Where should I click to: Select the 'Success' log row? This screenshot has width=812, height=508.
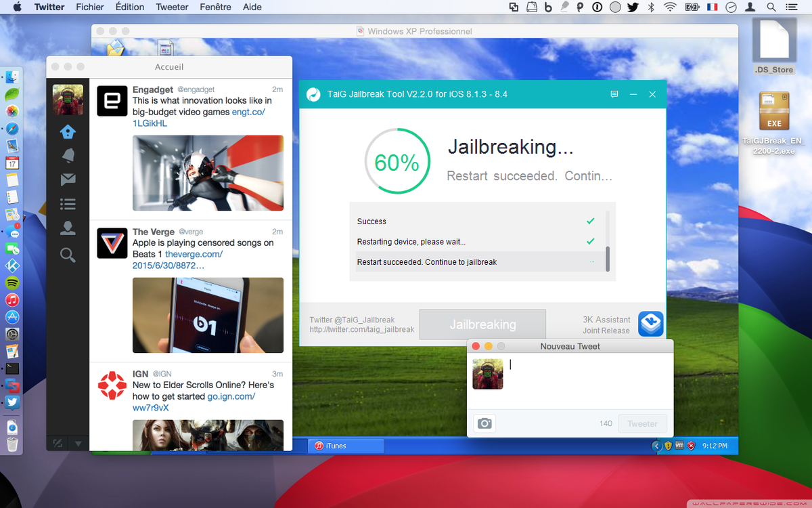point(478,221)
